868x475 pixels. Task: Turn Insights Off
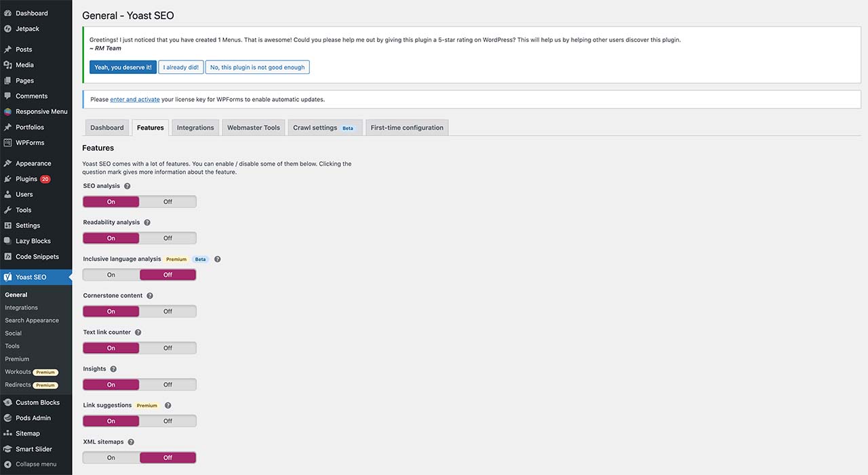point(167,385)
